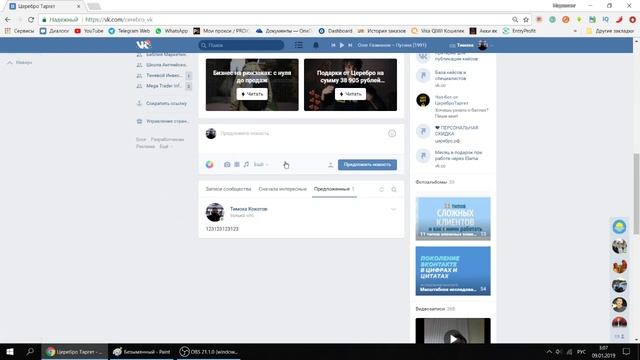Go back in Chrome browser
Image resolution: width=640 pixels, height=360 pixels.
point(8,20)
